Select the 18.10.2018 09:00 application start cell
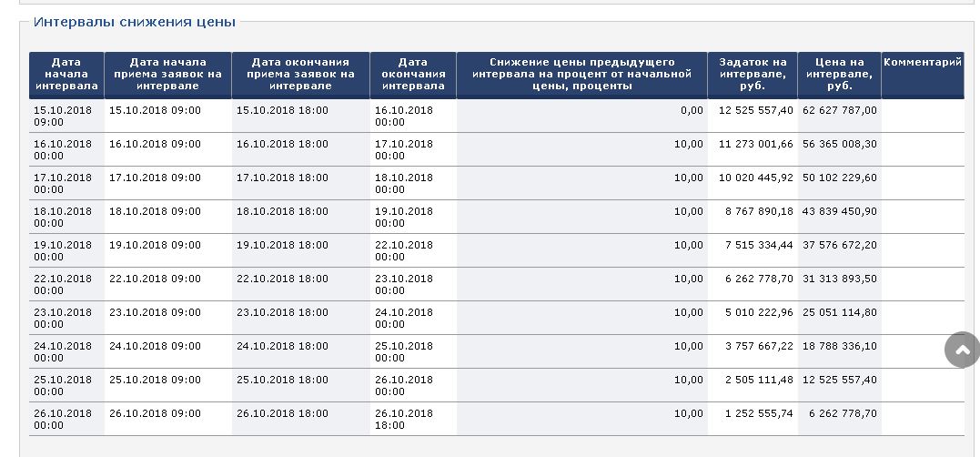The height and width of the screenshot is (457, 980). tap(155, 211)
